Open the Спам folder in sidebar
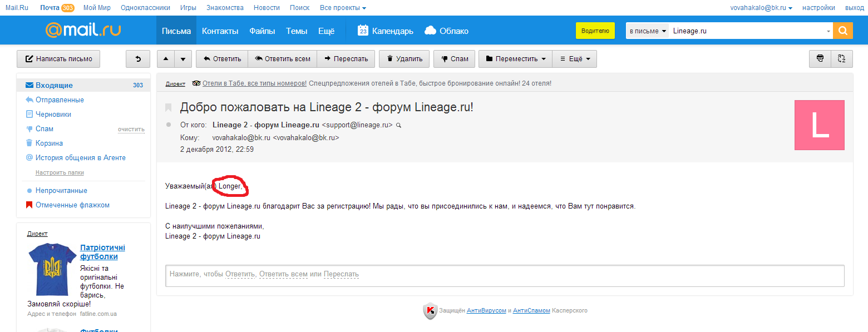The height and width of the screenshot is (332, 868). [45, 128]
